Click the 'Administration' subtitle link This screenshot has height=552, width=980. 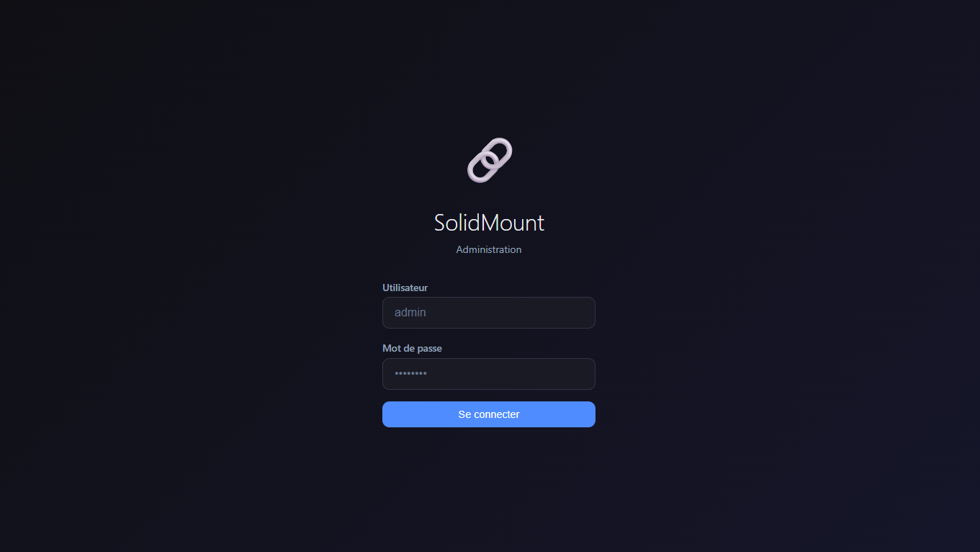pos(489,249)
